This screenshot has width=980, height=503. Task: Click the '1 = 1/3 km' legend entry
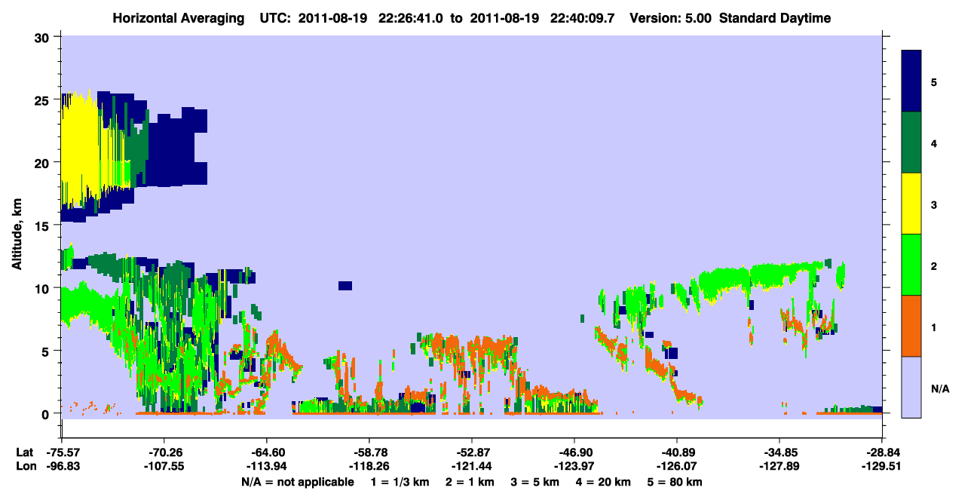[401, 482]
